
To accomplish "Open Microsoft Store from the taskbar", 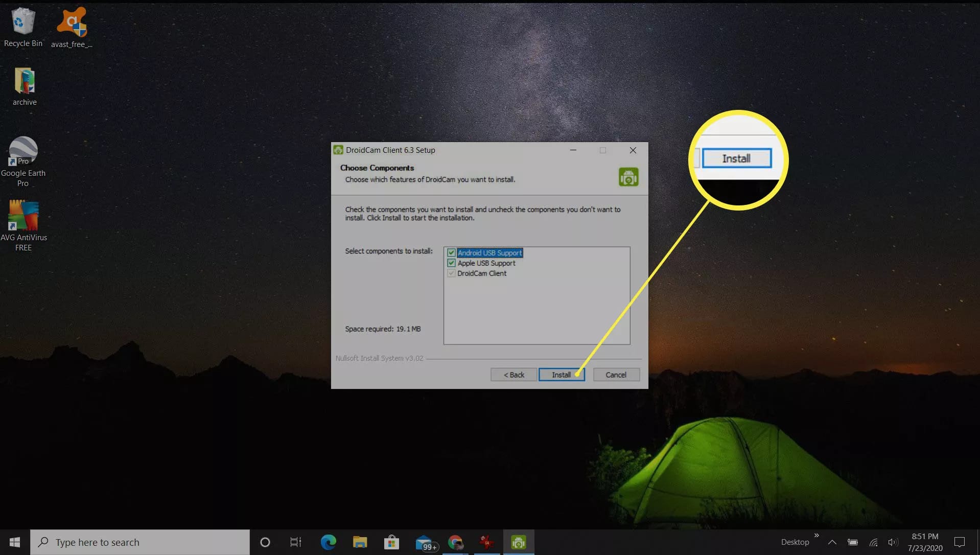I will (391, 542).
